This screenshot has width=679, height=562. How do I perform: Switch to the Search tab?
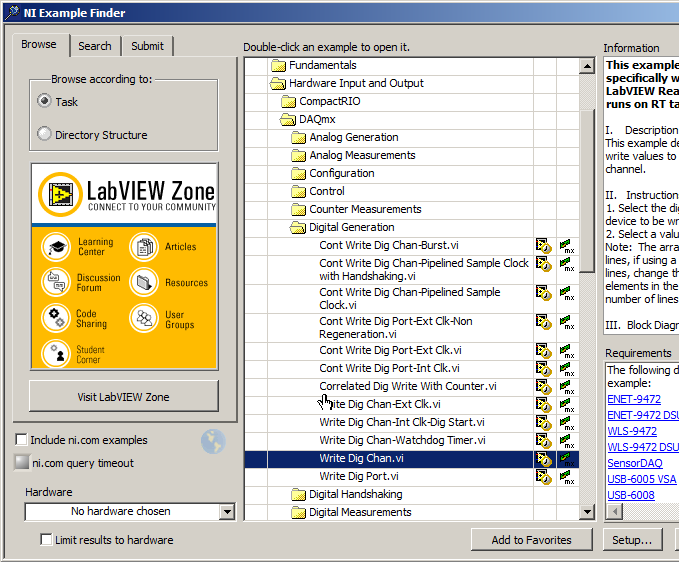[95, 46]
